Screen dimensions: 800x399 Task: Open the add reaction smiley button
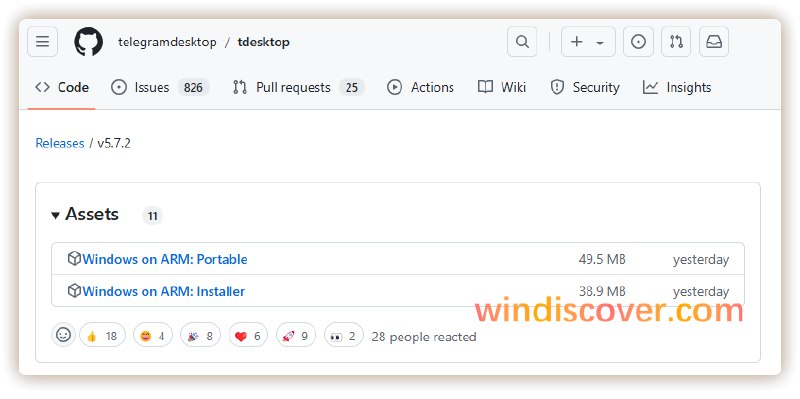coord(63,335)
